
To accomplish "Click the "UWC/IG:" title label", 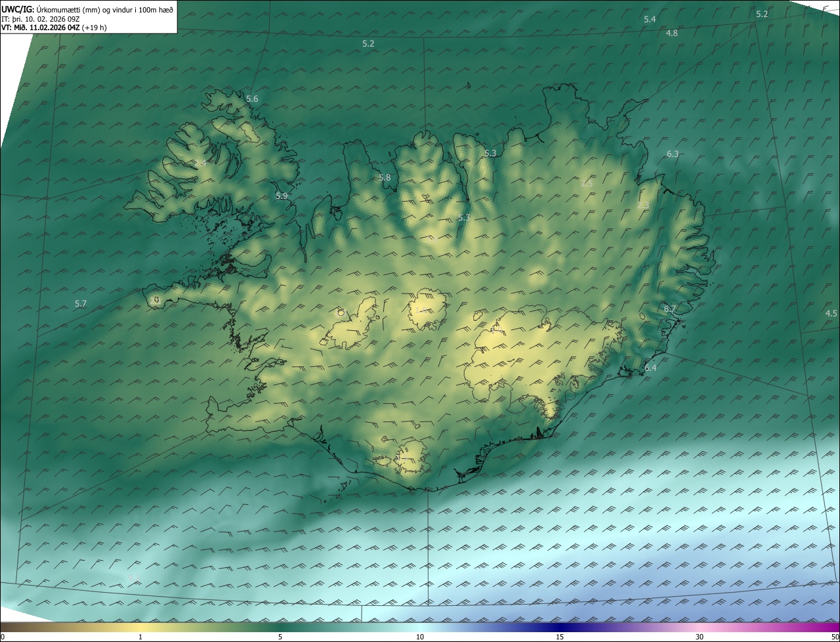I will 18,10.
